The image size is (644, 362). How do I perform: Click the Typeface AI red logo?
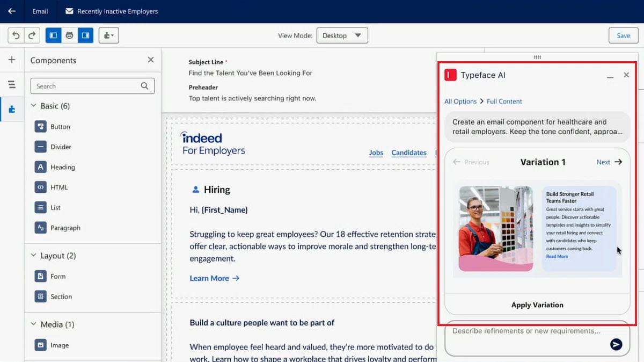[x=450, y=75]
